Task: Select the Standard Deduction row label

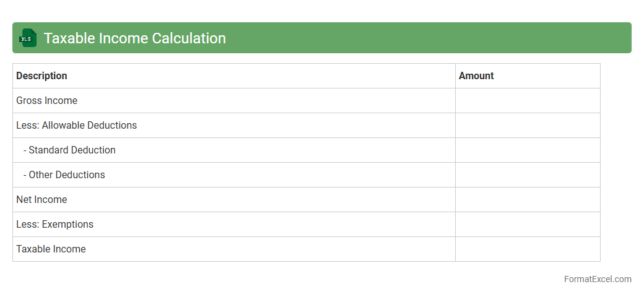Action: click(x=69, y=150)
